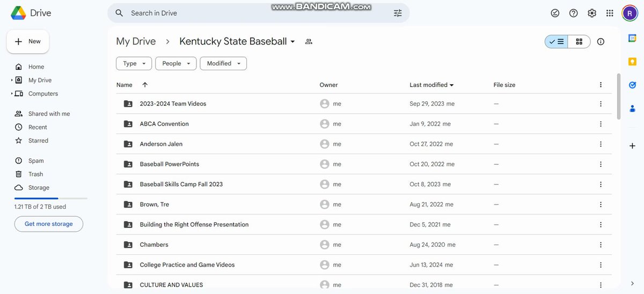Click the share folder people icon
The image size is (644, 294).
(309, 41)
